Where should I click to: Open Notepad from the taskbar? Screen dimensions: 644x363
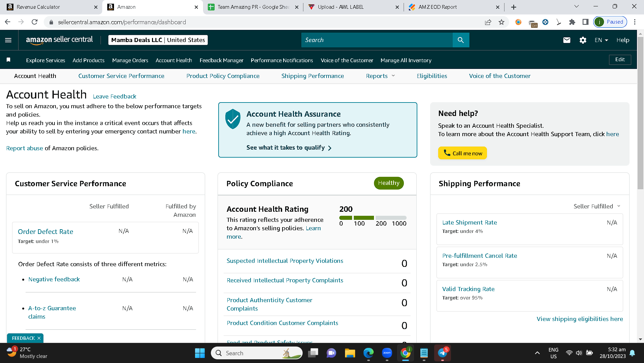[424, 353]
